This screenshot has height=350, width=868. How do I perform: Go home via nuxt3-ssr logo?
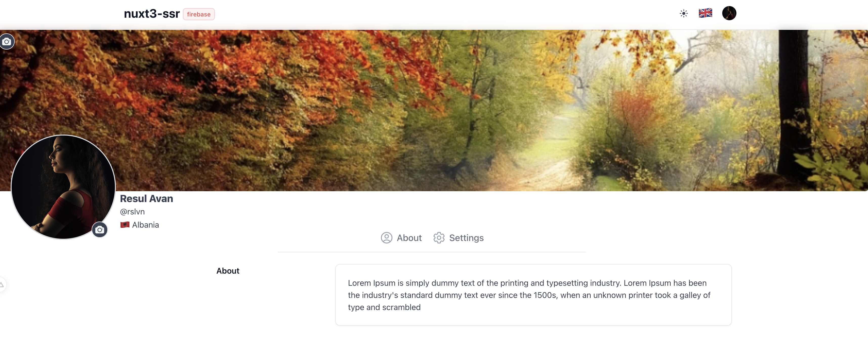(152, 14)
